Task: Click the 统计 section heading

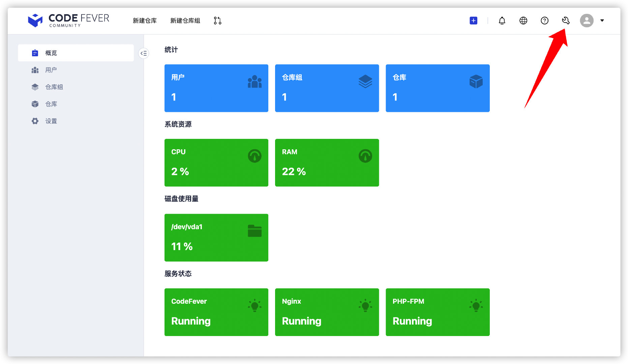Action: (171, 50)
